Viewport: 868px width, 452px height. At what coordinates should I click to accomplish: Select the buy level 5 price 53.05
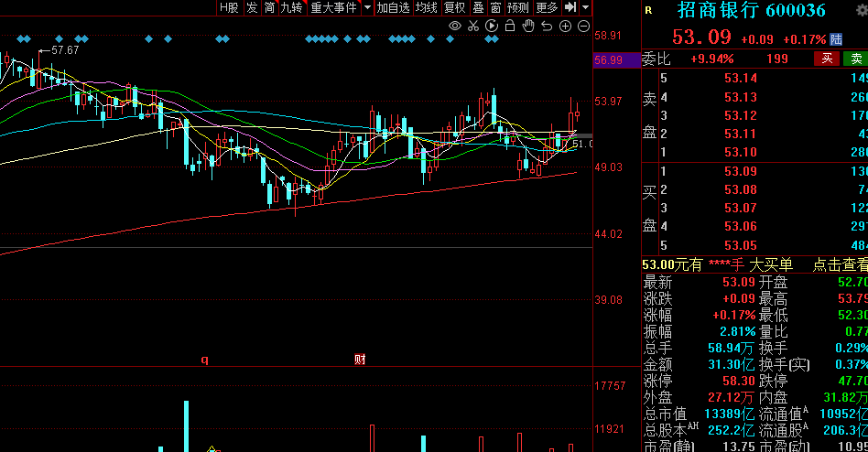point(741,245)
